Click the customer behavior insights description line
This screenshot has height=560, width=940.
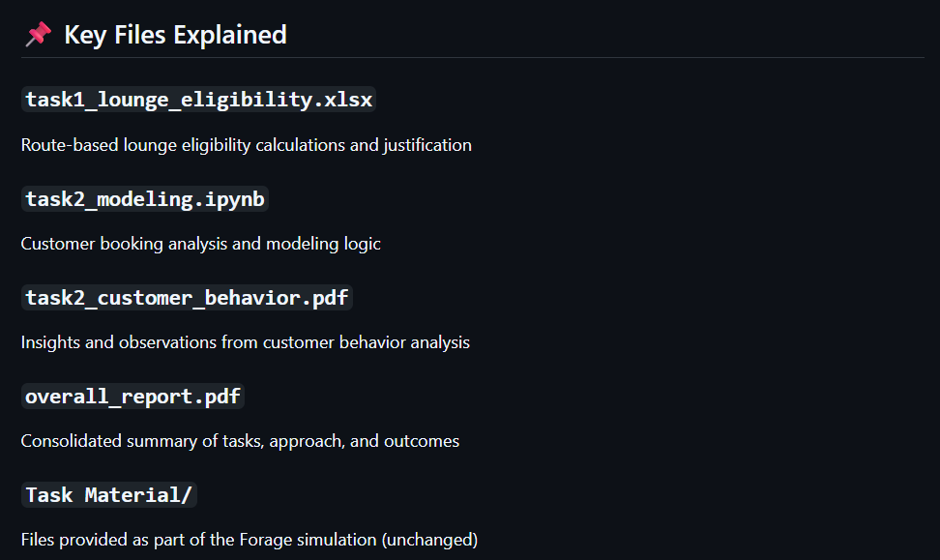245,342
